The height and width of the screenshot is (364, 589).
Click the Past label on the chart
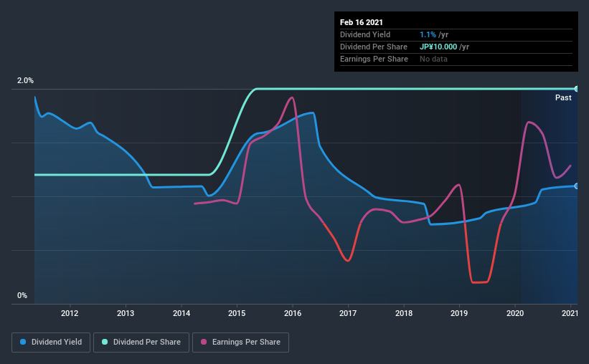pyautogui.click(x=563, y=97)
